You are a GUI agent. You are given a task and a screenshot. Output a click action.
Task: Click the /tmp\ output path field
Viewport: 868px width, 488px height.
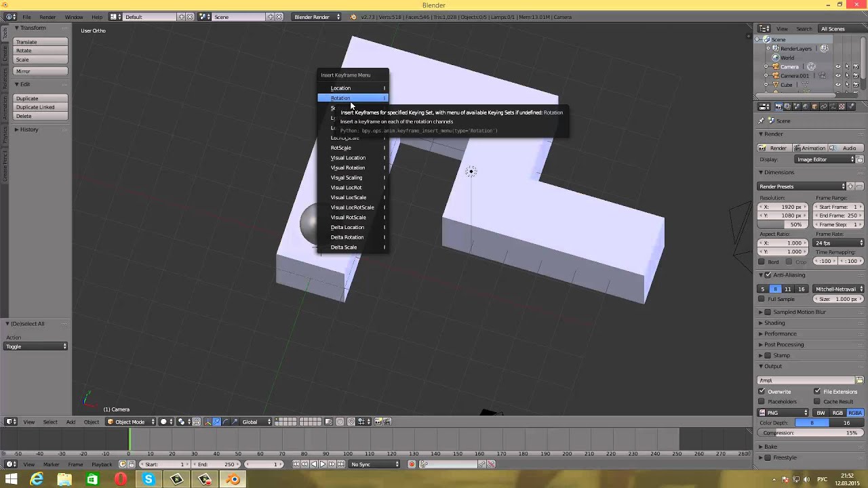point(806,380)
